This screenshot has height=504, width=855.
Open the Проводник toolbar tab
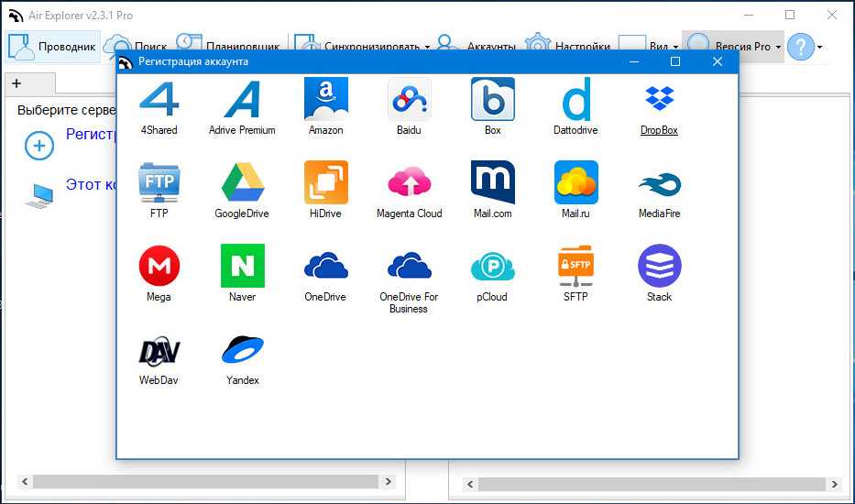[x=52, y=47]
